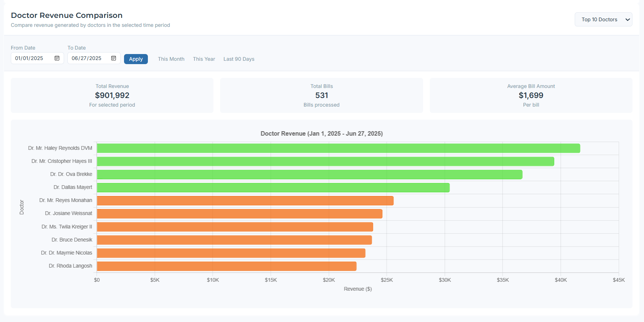Select the Dr. Josiane Weissnat bar

[x=239, y=214]
